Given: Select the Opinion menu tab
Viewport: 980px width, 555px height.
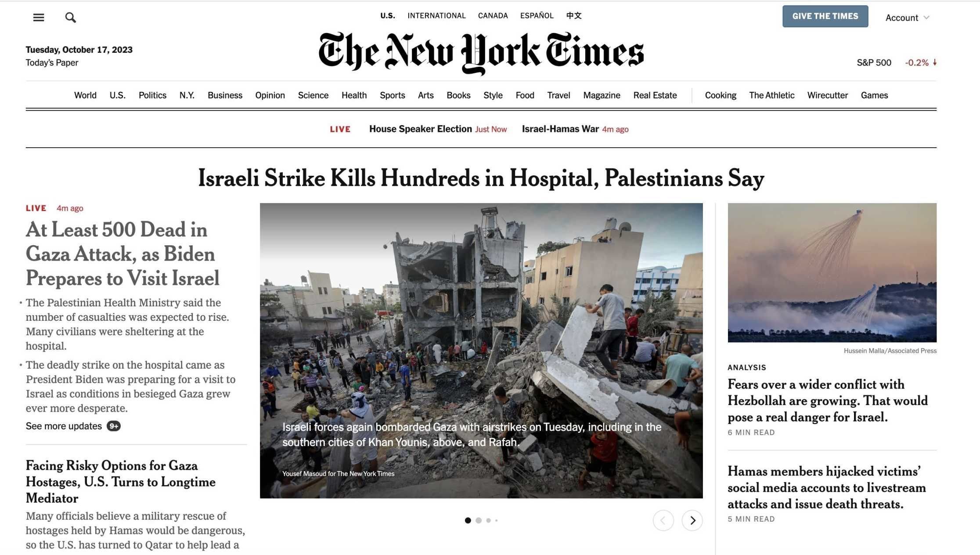Looking at the screenshot, I should pyautogui.click(x=269, y=95).
